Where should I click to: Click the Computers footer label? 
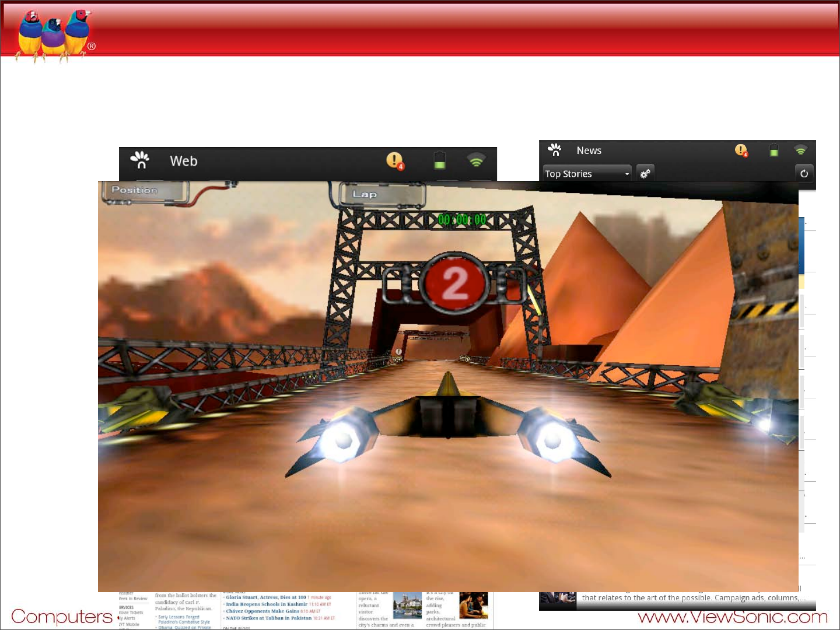pos(62,617)
